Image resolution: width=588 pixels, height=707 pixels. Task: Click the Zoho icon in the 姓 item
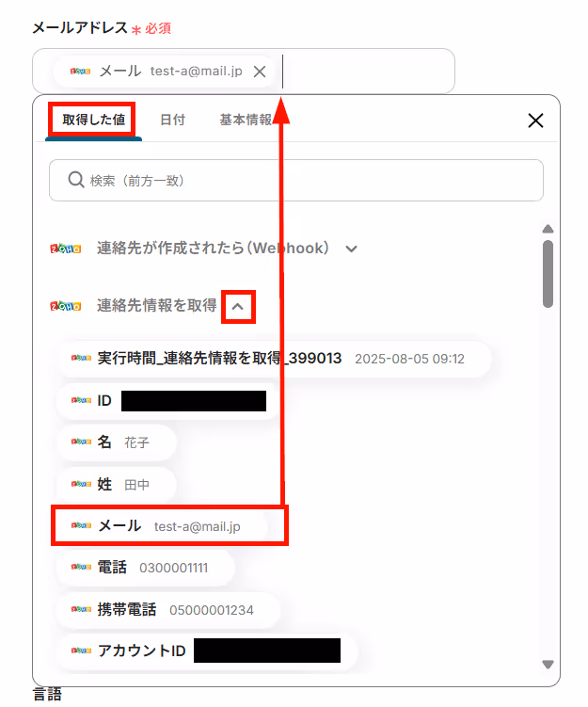pos(81,484)
